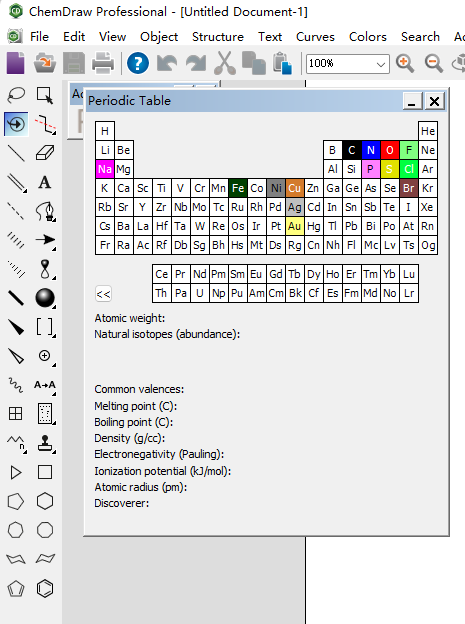Select Carbon in the Periodic Table
This screenshot has width=465, height=624.
pyautogui.click(x=352, y=150)
